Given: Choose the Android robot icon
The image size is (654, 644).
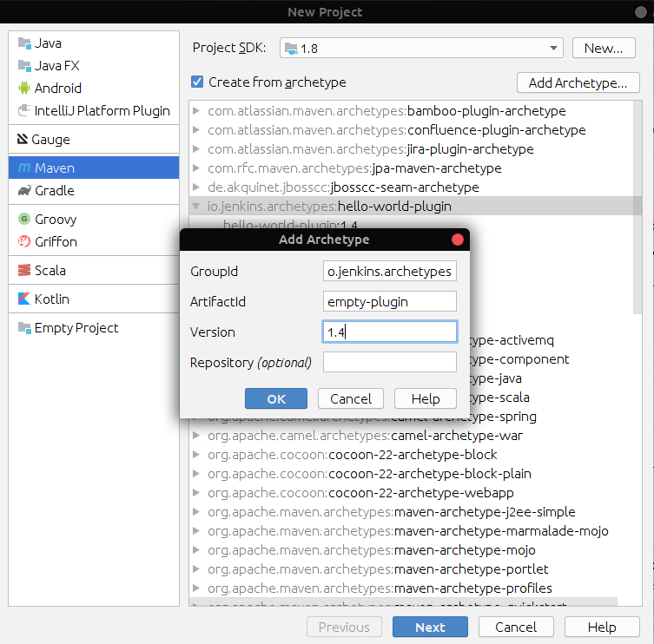Looking at the screenshot, I should [24, 88].
